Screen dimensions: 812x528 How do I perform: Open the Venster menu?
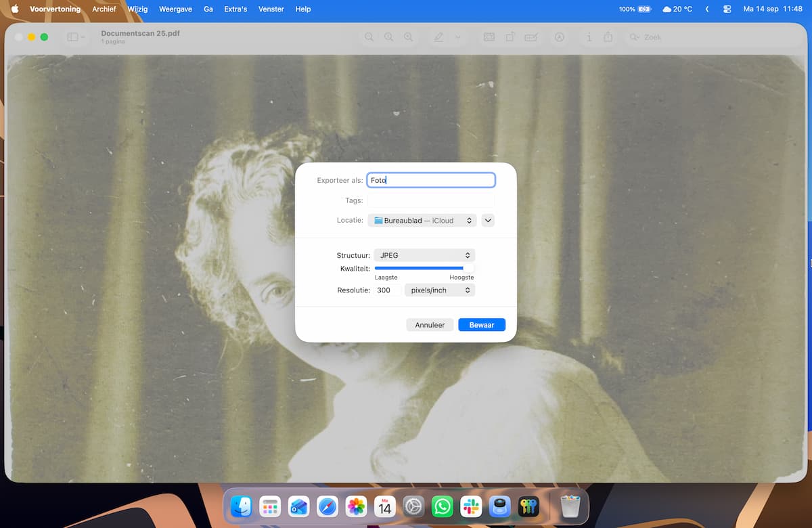[271, 9]
